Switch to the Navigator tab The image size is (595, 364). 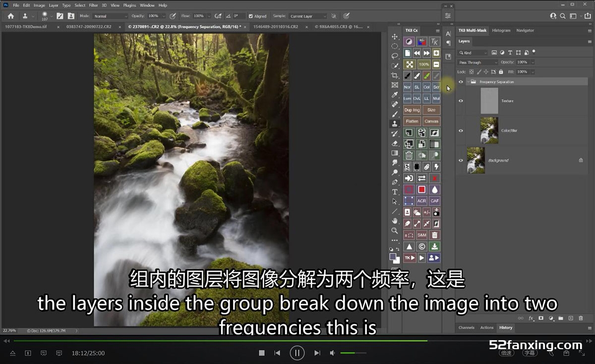(x=525, y=30)
